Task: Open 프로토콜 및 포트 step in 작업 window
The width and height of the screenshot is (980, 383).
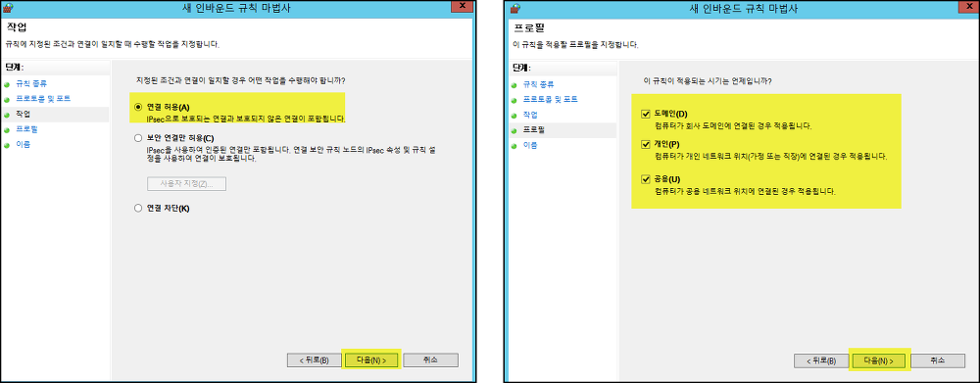Action: pyautogui.click(x=43, y=99)
